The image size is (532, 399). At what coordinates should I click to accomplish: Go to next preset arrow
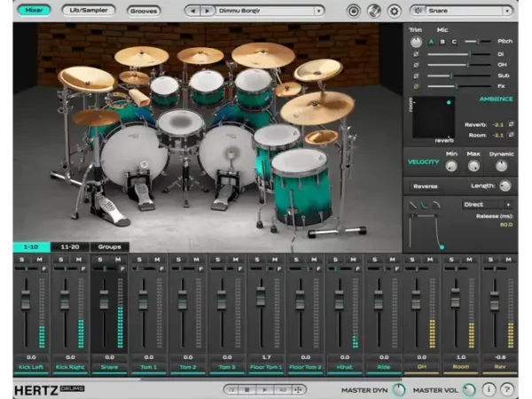tap(207, 11)
